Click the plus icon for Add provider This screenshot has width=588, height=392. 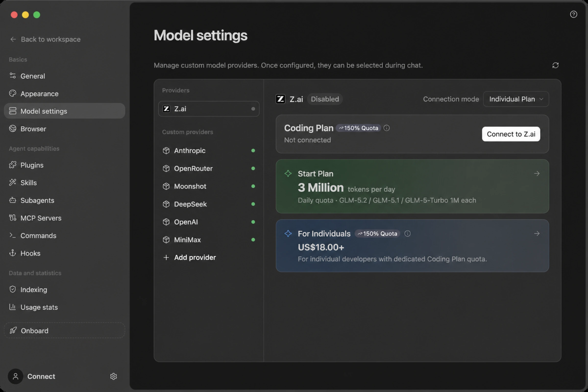click(x=166, y=257)
